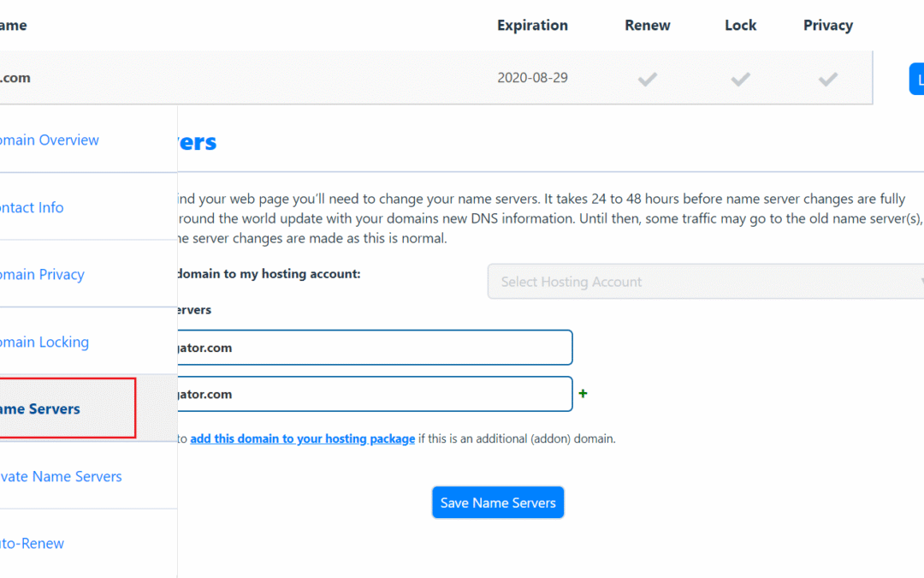Viewport: 924px width, 578px height.
Task: Open the Auto-Renew settings page
Action: point(33,543)
